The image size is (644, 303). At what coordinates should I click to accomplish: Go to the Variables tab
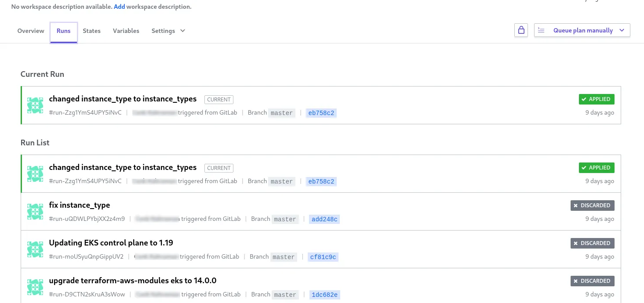126,31
